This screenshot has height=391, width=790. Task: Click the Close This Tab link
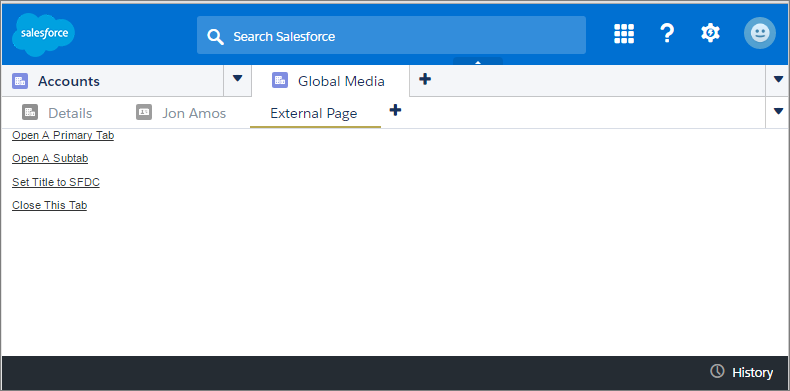pos(49,205)
